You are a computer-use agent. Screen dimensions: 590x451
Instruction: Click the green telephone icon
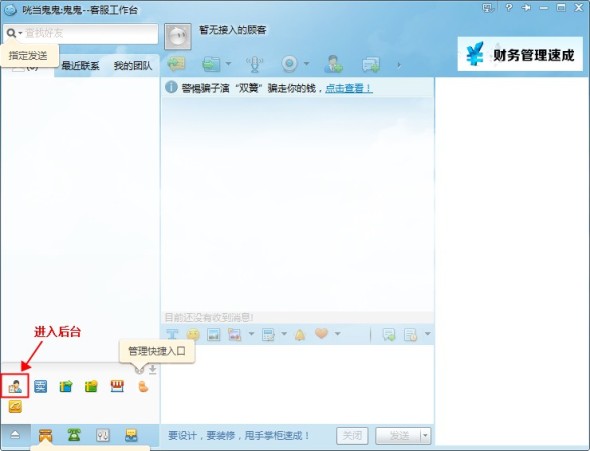74,435
